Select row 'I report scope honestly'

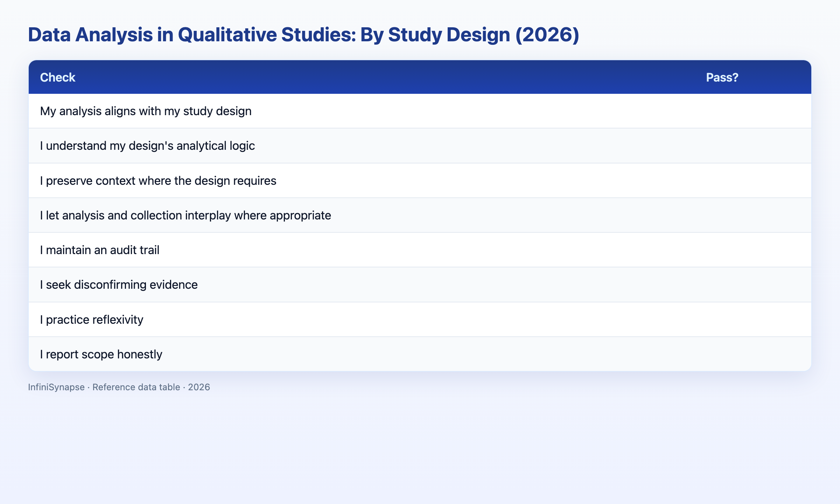click(x=420, y=354)
